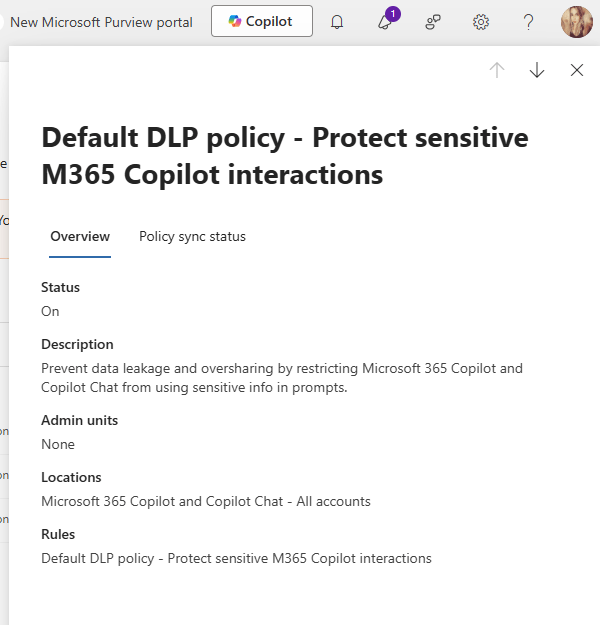Click the Rules section heading

click(x=58, y=534)
